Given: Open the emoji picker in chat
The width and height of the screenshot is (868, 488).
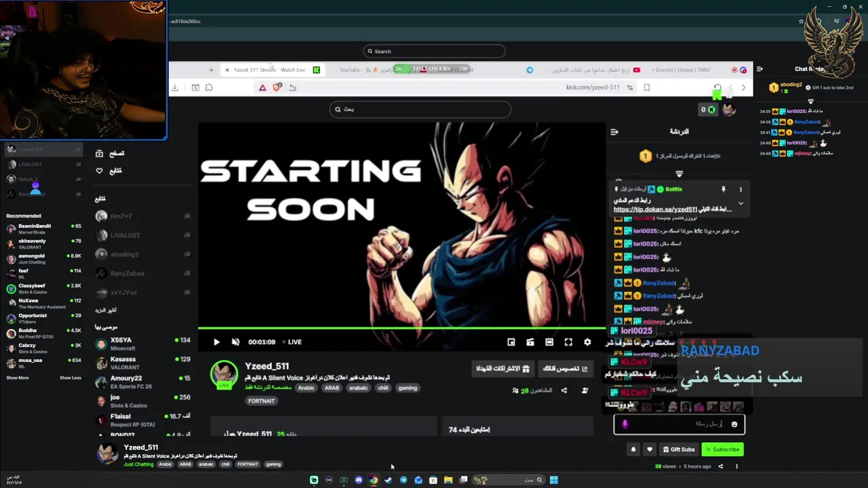Looking at the screenshot, I should [734, 424].
